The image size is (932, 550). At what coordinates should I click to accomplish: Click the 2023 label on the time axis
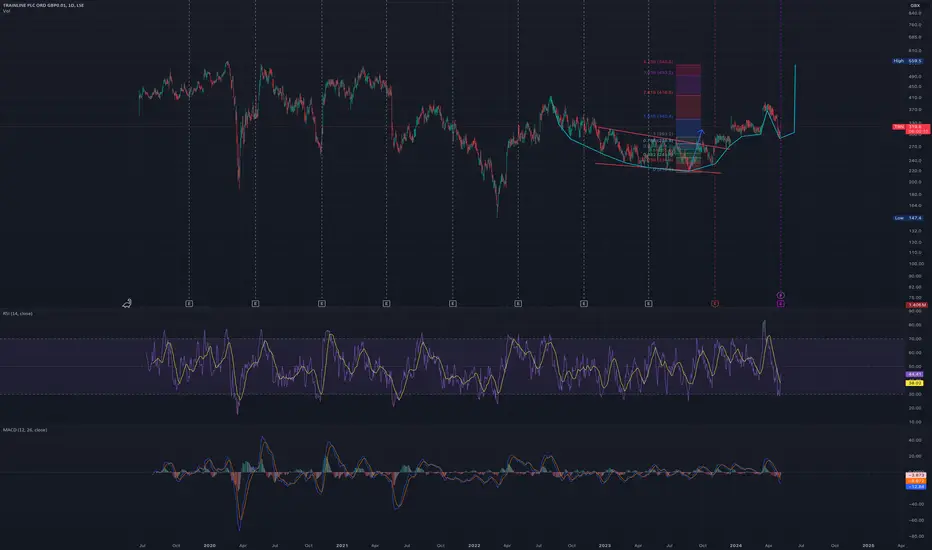[604, 545]
